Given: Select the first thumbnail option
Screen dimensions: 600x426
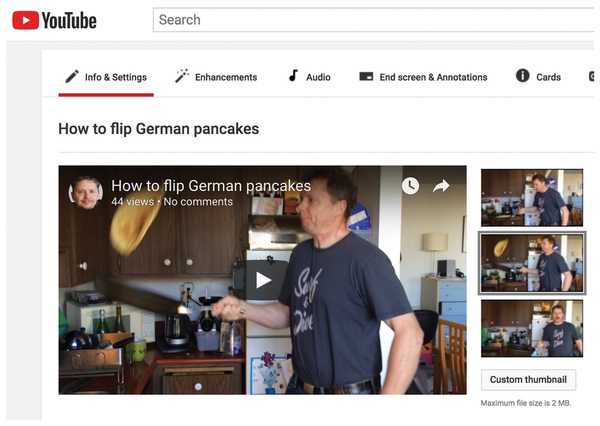Looking at the screenshot, I should 532,198.
